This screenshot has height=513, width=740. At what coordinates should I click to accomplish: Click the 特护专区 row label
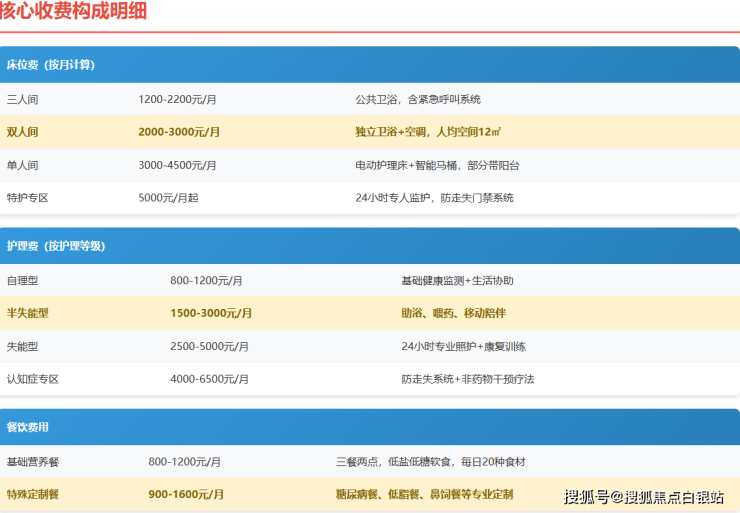click(27, 198)
